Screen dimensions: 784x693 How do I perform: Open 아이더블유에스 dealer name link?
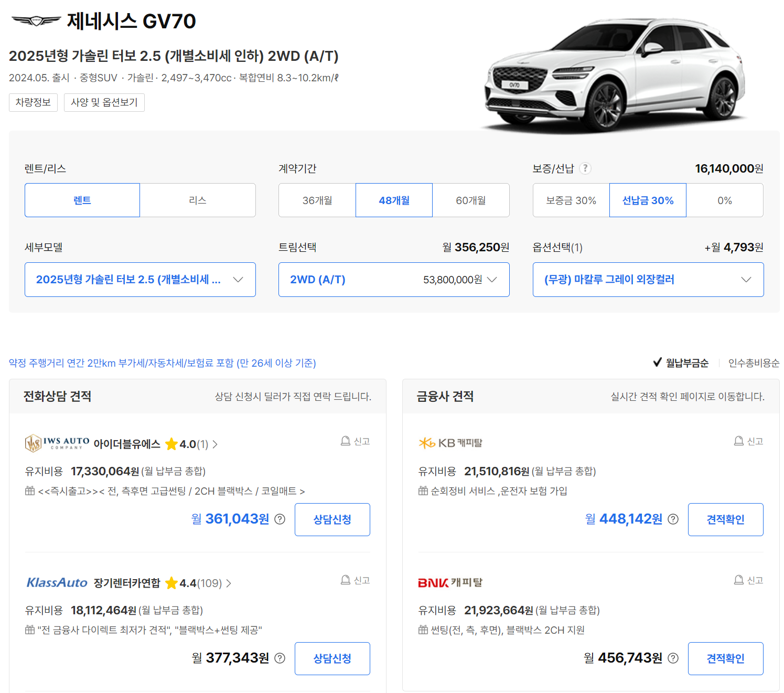pos(127,444)
